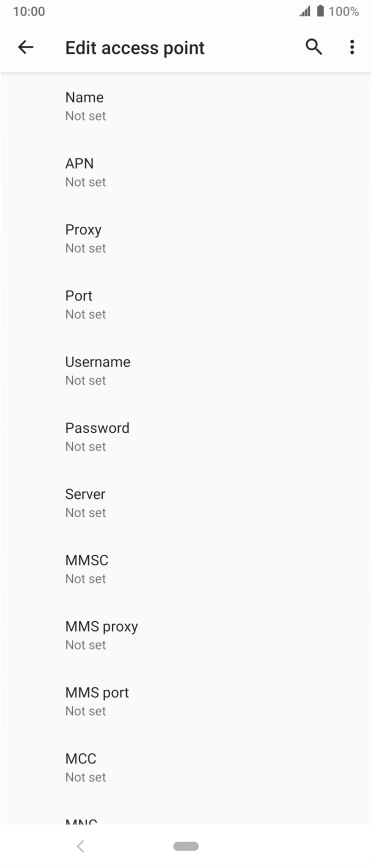Select the Proxy entry
Image resolution: width=372 pixels, height=868 pixels.
[186, 238]
